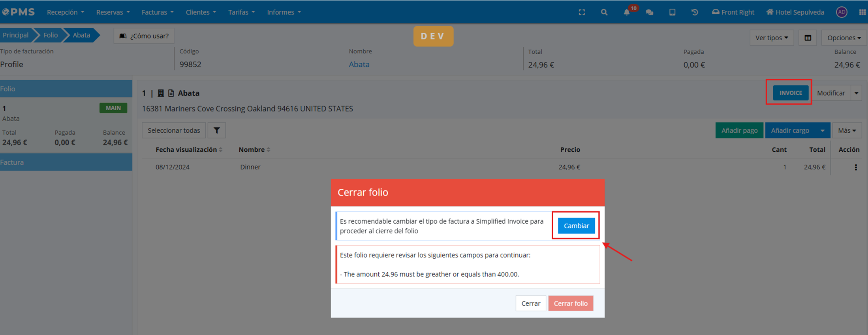Click Seleccionar todas to select charges
The height and width of the screenshot is (335, 868).
pos(174,130)
